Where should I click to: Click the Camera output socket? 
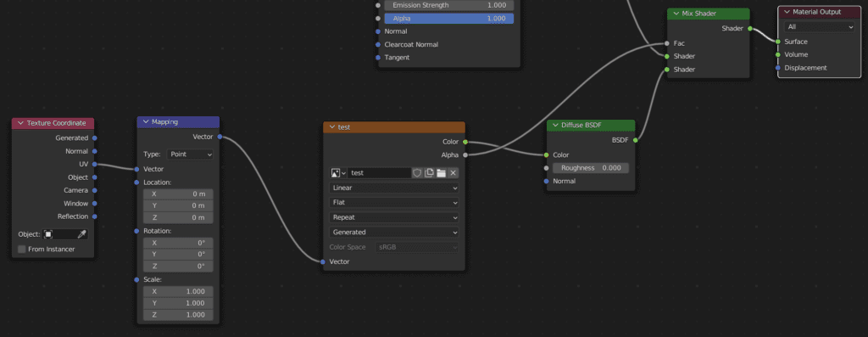point(95,190)
